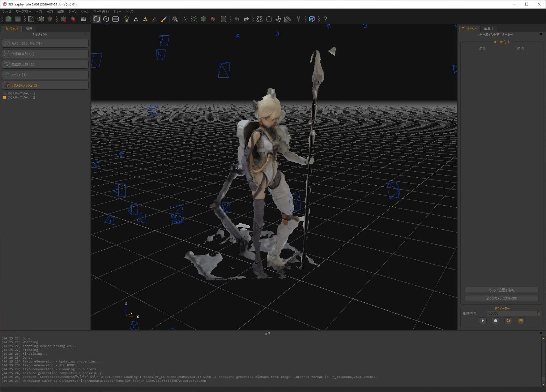Expand the カメラ (196 から 74) section
The height and width of the screenshot is (392, 546).
click(45, 43)
